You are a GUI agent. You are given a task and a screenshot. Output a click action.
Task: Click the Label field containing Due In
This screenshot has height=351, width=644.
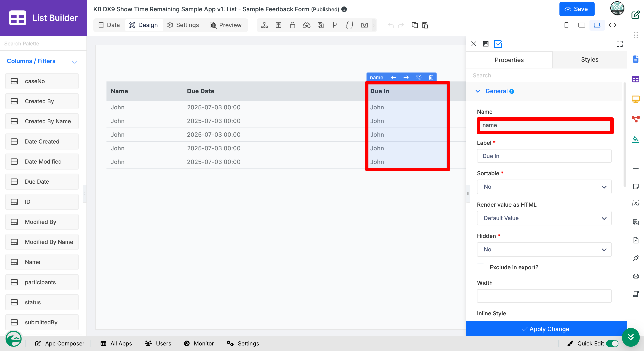coord(544,156)
